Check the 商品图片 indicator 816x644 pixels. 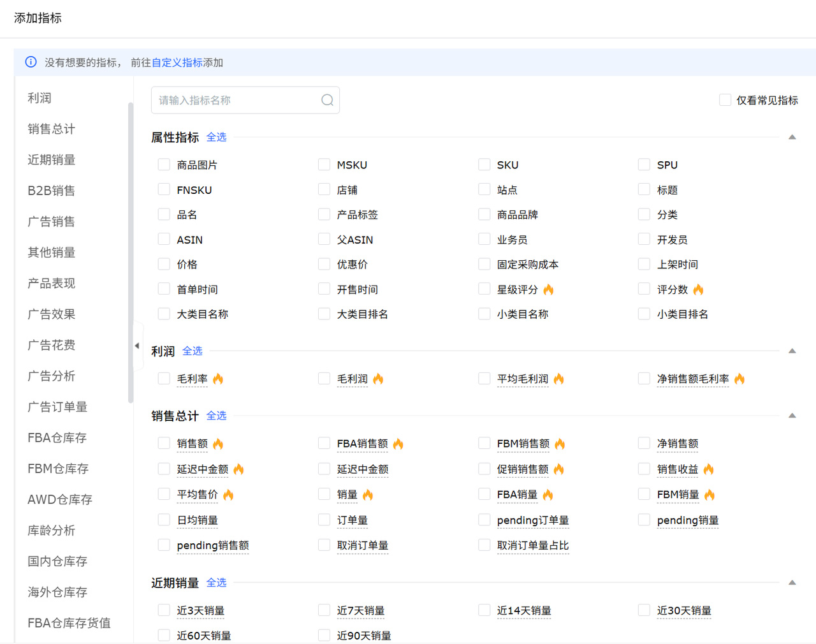click(164, 165)
